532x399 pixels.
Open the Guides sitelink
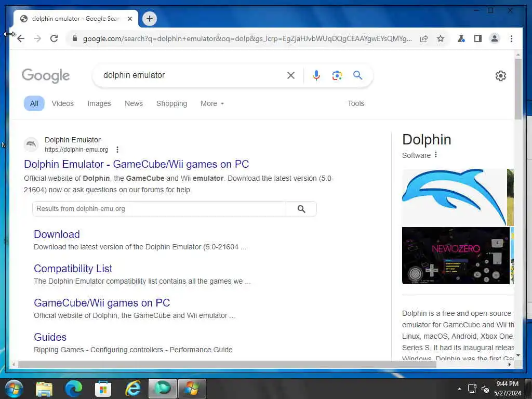(50, 337)
